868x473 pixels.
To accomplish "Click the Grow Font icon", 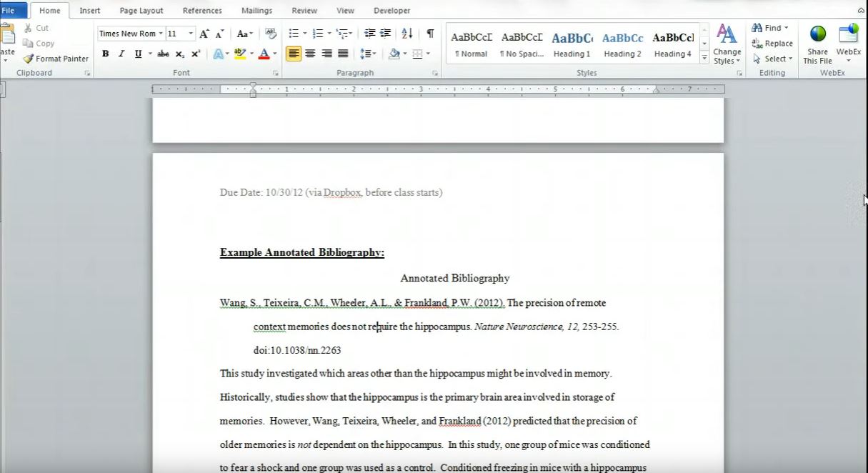I will [x=204, y=34].
